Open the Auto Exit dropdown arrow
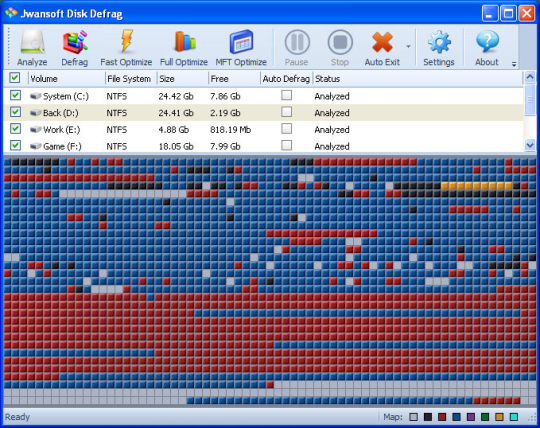 [x=408, y=46]
